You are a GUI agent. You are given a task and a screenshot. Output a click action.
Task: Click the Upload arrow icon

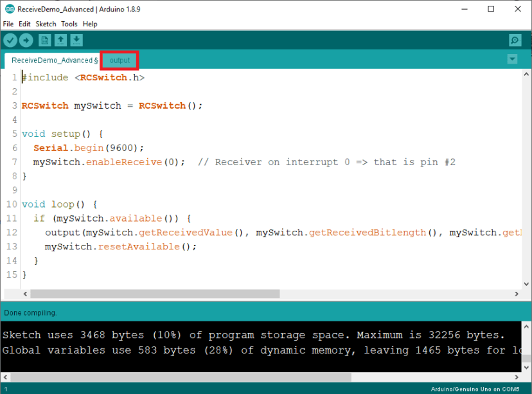[x=26, y=40]
